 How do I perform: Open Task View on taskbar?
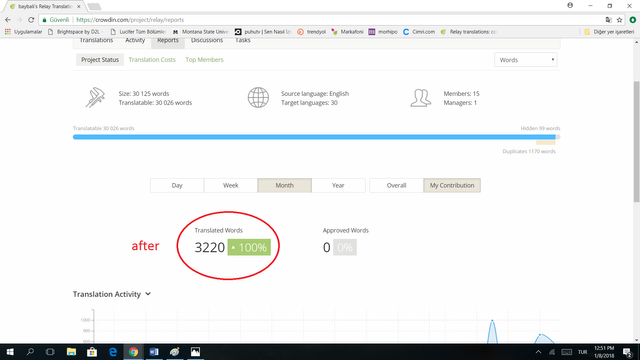50,352
